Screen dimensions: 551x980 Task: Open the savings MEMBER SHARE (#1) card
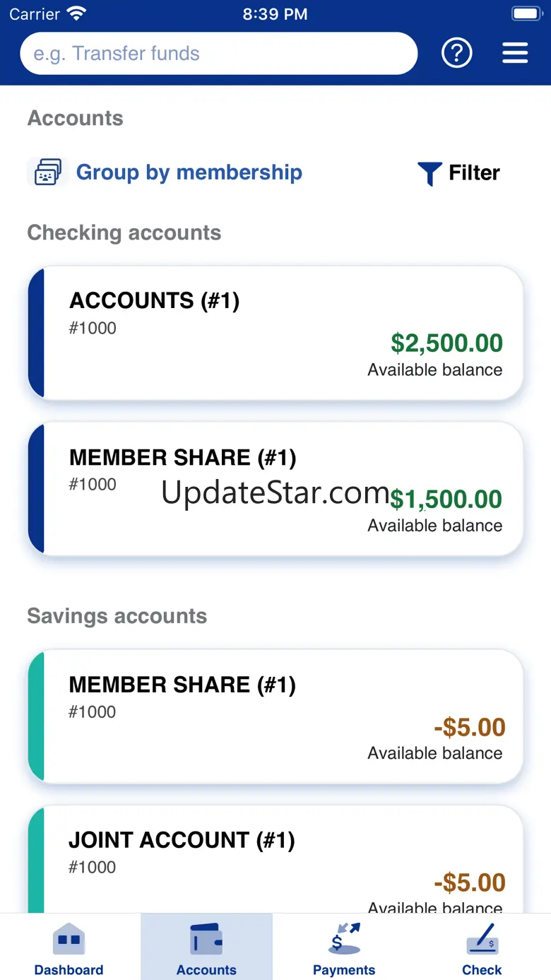(x=275, y=716)
